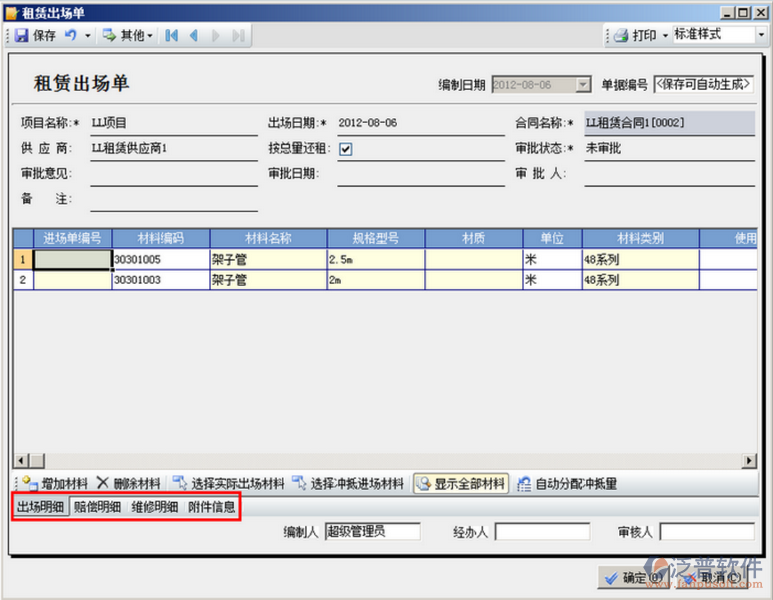Screen dimensions: 773x600
Task: Open the 编制日期 date dropdown
Action: pos(583,85)
